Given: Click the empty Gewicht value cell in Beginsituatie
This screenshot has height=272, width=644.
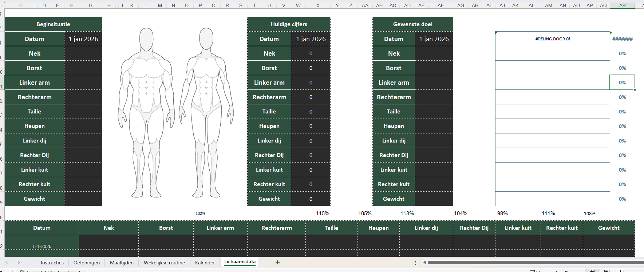Looking at the screenshot, I should click(x=83, y=199).
